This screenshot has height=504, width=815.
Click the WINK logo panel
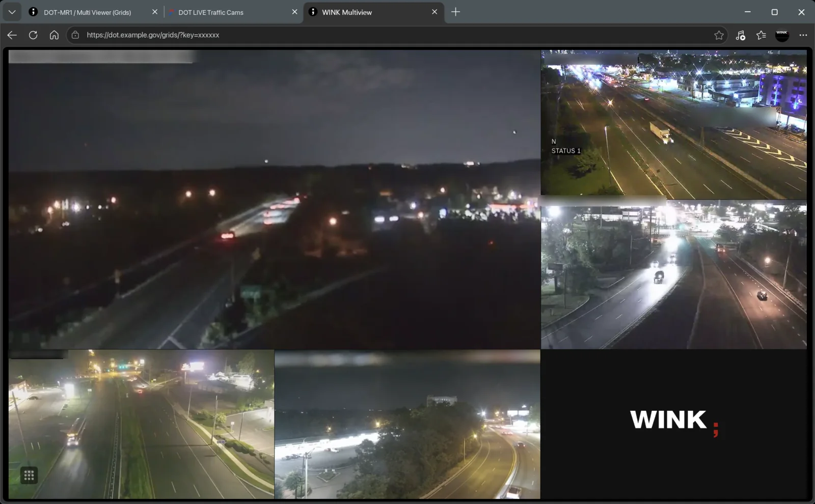[674, 424]
